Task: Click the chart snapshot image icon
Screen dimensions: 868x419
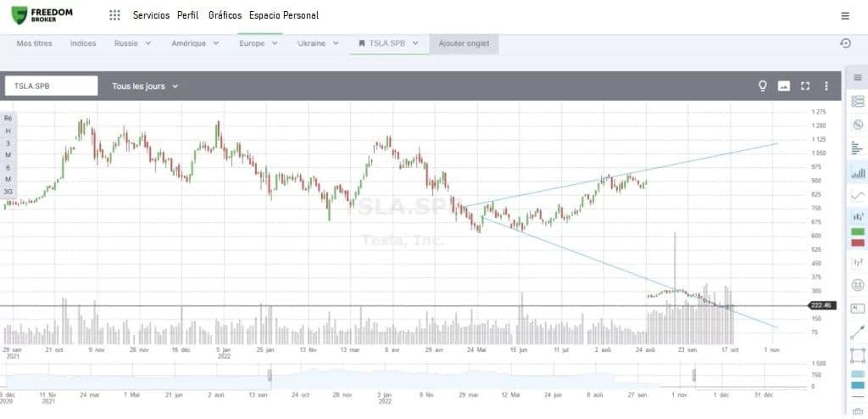Action: (783, 86)
